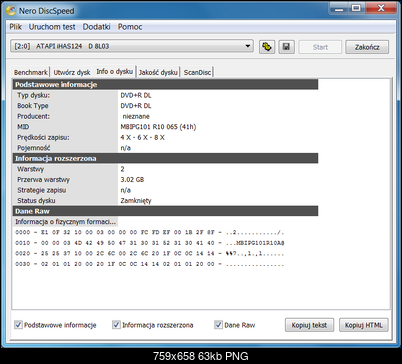
Task: Click the Status dysku value Zamknięty
Action: [x=136, y=201]
